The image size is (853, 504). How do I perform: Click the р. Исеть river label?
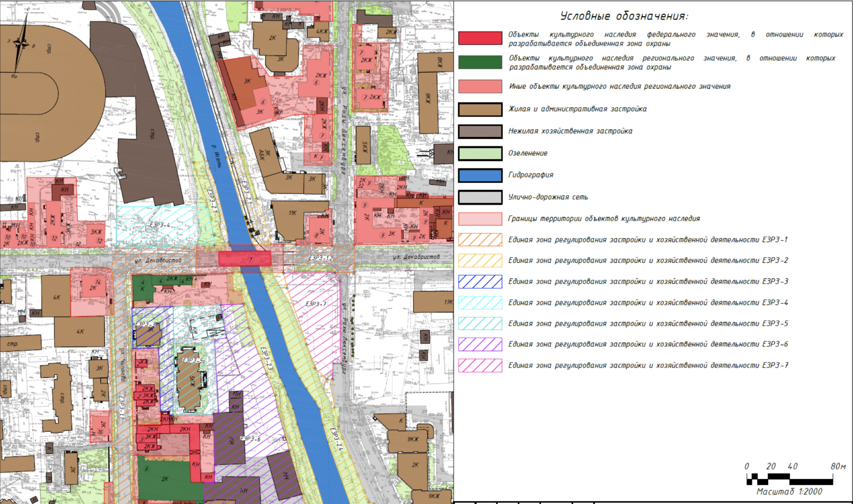[x=216, y=156]
